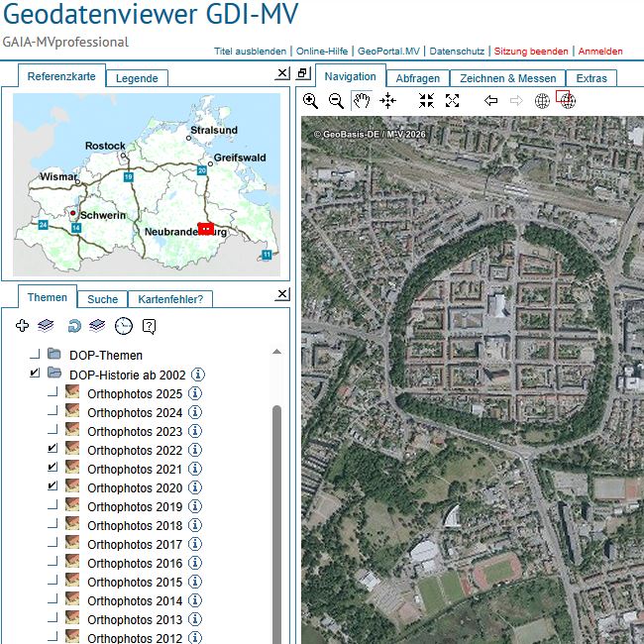The width and height of the screenshot is (644, 644).
Task: Click Sitzung beenden link
Action: [531, 52]
